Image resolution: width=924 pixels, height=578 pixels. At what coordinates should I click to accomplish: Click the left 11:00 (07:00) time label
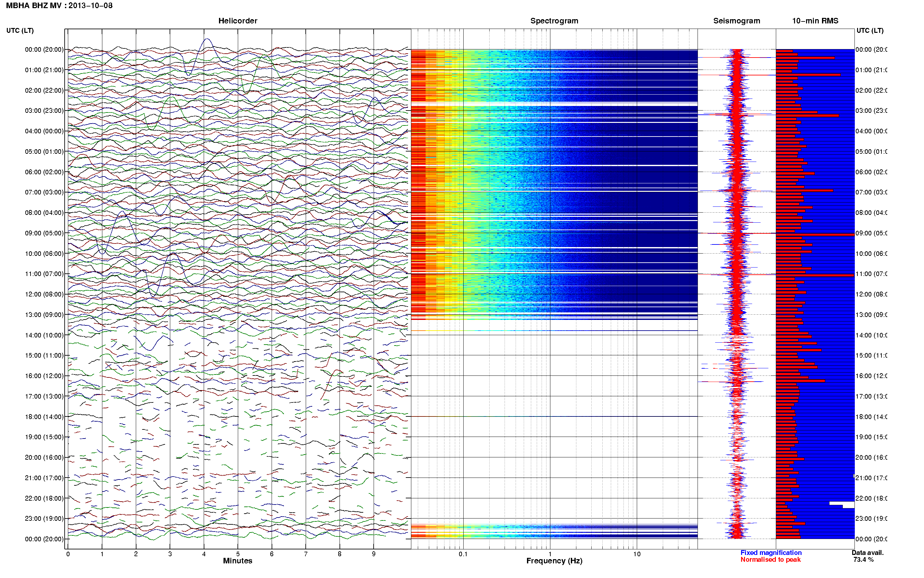44,274
